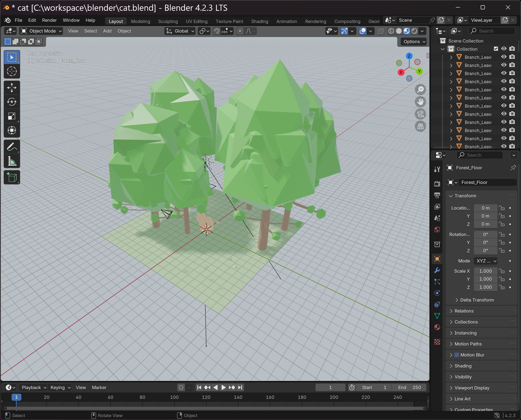Jump to the timeline start
Screen dimensions: 521x420
tap(199, 387)
